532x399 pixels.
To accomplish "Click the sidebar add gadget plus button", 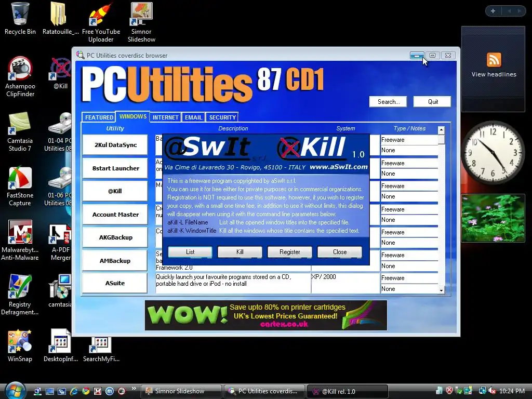I will point(493,11).
